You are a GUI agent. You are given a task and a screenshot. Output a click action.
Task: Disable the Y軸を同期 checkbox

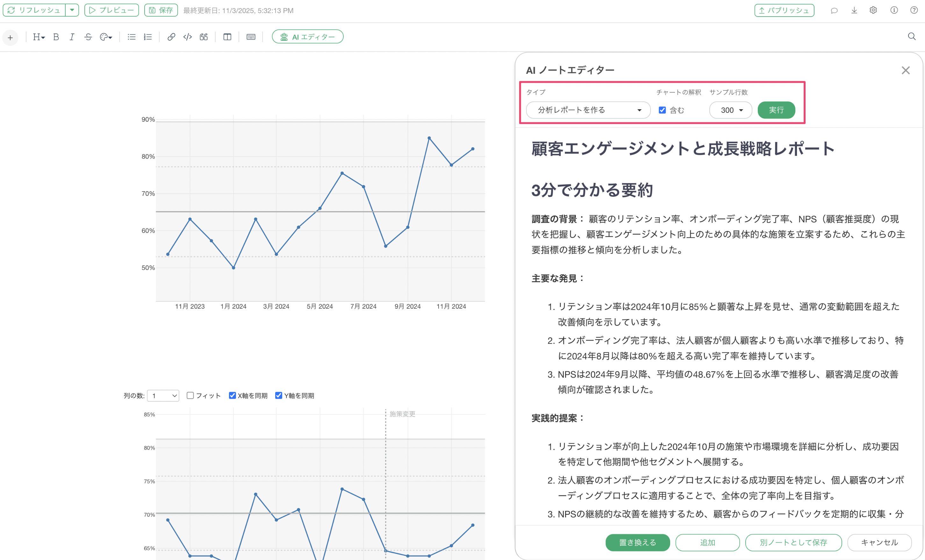[x=278, y=395]
